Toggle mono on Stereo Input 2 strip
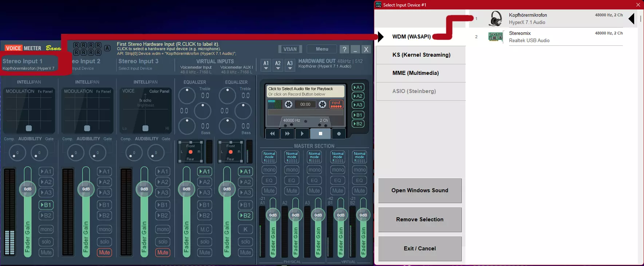The image size is (644, 266). pyautogui.click(x=104, y=229)
